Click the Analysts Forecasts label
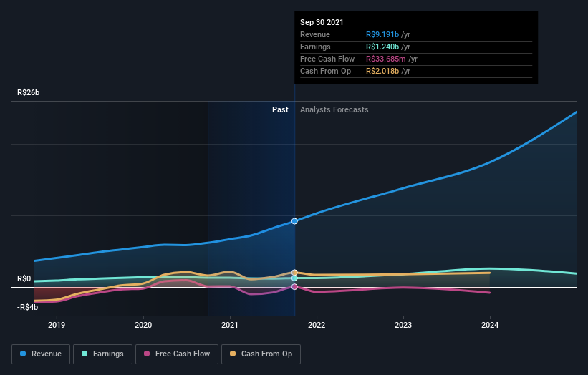Image resolution: width=588 pixels, height=375 pixels. click(x=334, y=109)
